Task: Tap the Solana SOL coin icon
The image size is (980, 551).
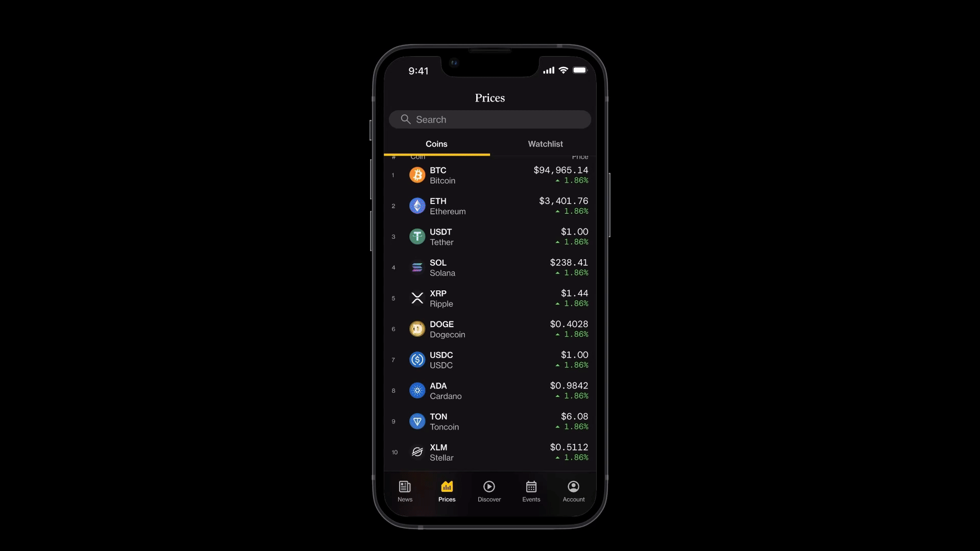Action: [x=416, y=267]
